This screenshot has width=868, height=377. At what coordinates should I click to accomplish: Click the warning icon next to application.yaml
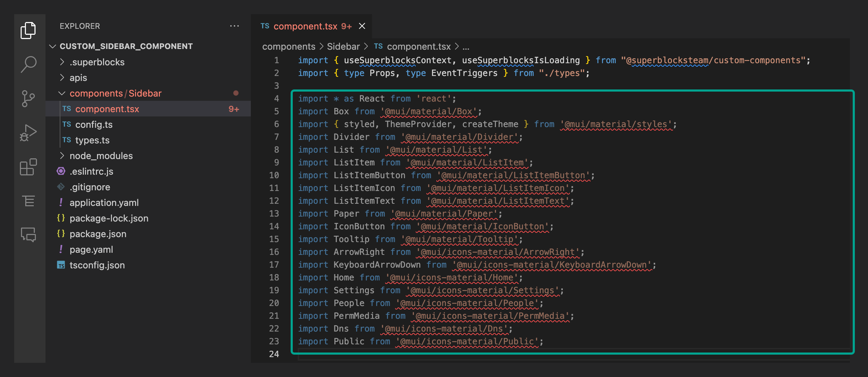click(x=61, y=202)
